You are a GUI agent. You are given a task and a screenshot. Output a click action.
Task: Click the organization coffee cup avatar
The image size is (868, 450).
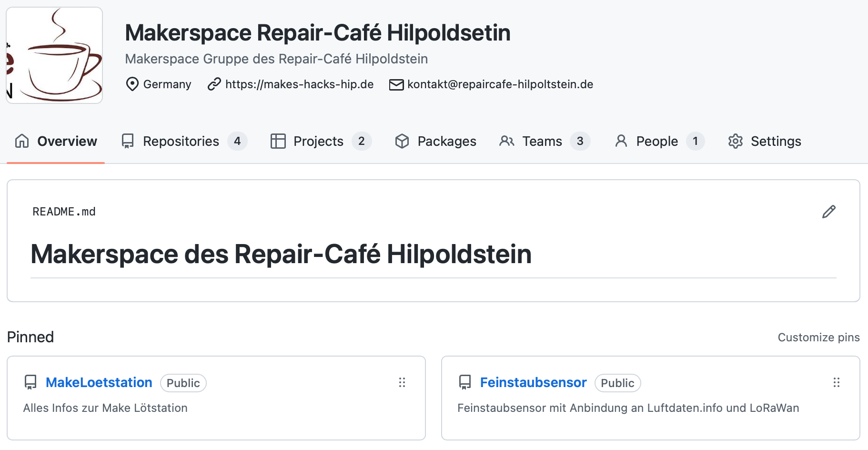pyautogui.click(x=54, y=55)
